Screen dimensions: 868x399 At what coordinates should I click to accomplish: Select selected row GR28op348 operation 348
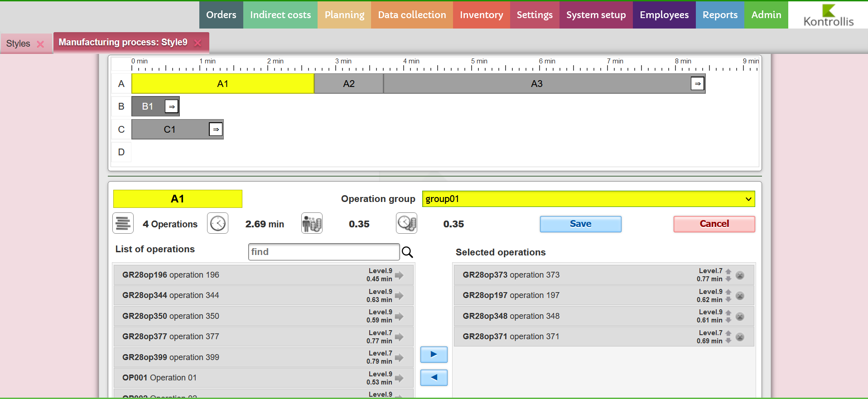coord(604,316)
